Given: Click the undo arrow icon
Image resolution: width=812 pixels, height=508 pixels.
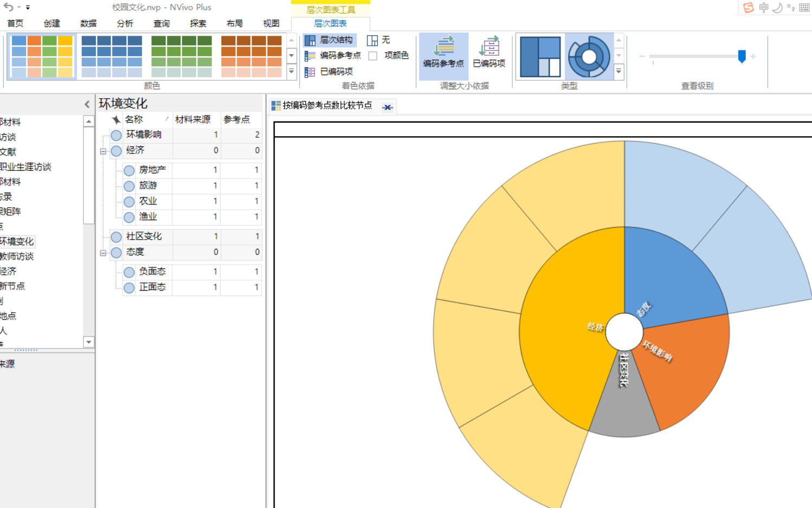Looking at the screenshot, I should coord(9,7).
